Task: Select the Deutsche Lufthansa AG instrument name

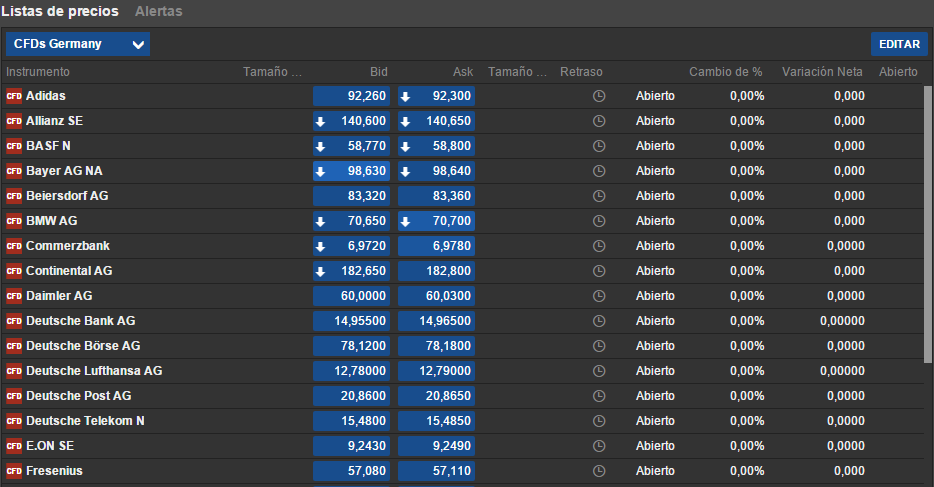Action: (94, 371)
